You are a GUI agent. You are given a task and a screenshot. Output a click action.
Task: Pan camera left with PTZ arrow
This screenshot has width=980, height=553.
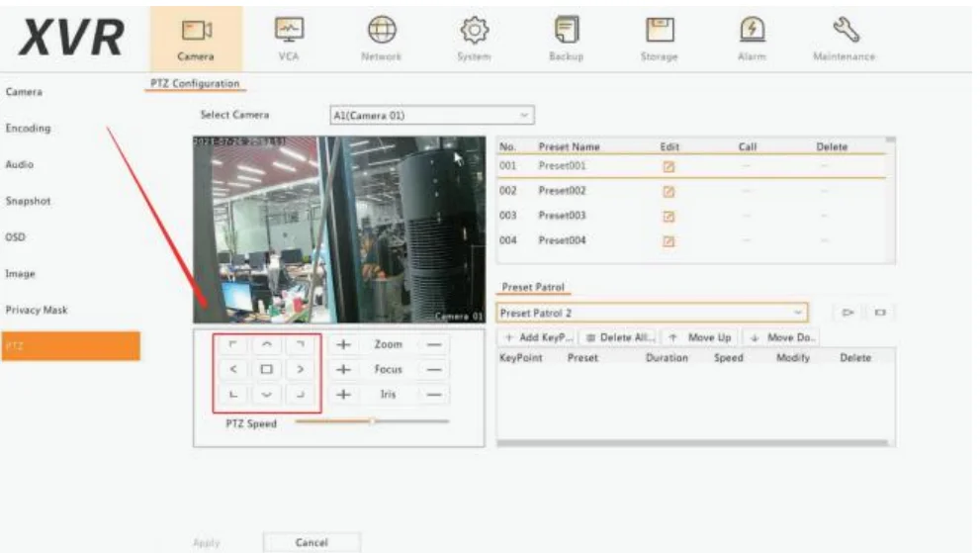233,370
